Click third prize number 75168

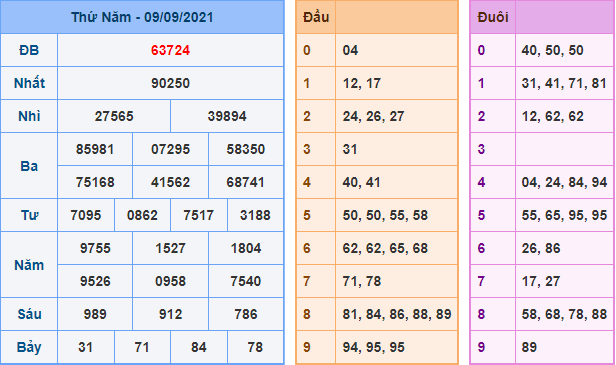(x=95, y=182)
